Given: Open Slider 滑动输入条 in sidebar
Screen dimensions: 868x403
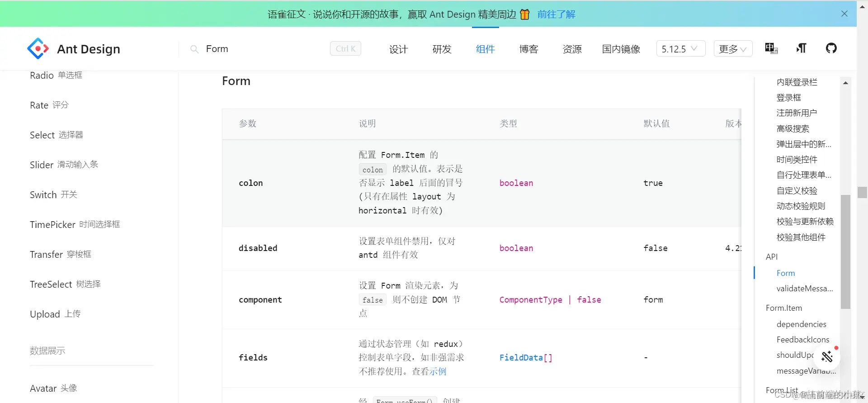Looking at the screenshot, I should pyautogui.click(x=64, y=165).
